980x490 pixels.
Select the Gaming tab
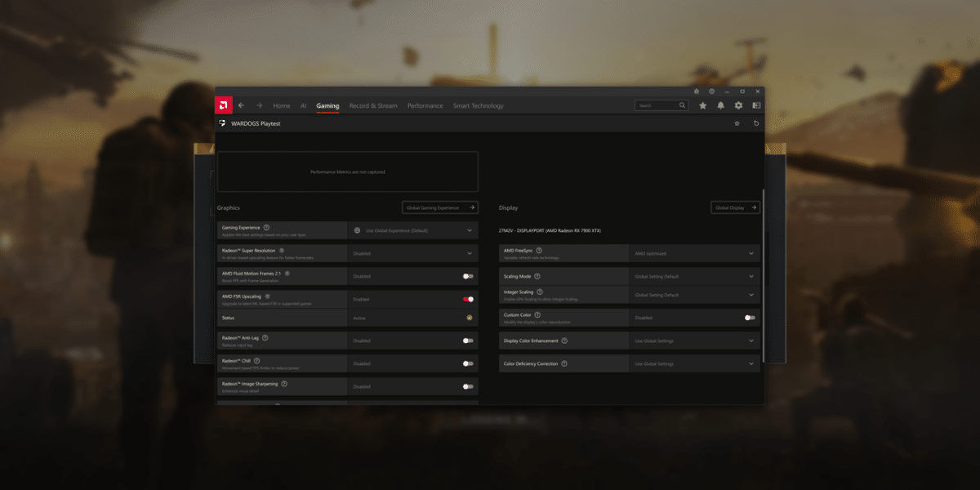(x=328, y=105)
